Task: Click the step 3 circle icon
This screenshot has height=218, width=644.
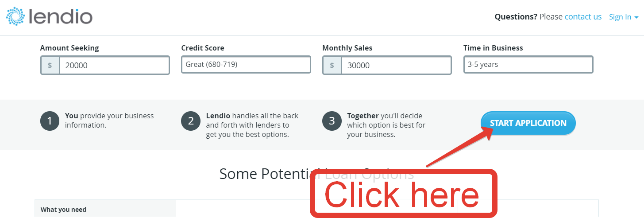Action: coord(332,121)
